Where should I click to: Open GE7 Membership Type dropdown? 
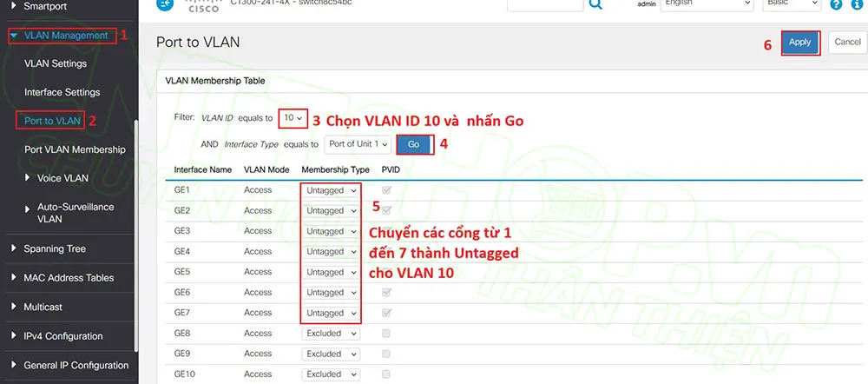click(x=331, y=313)
